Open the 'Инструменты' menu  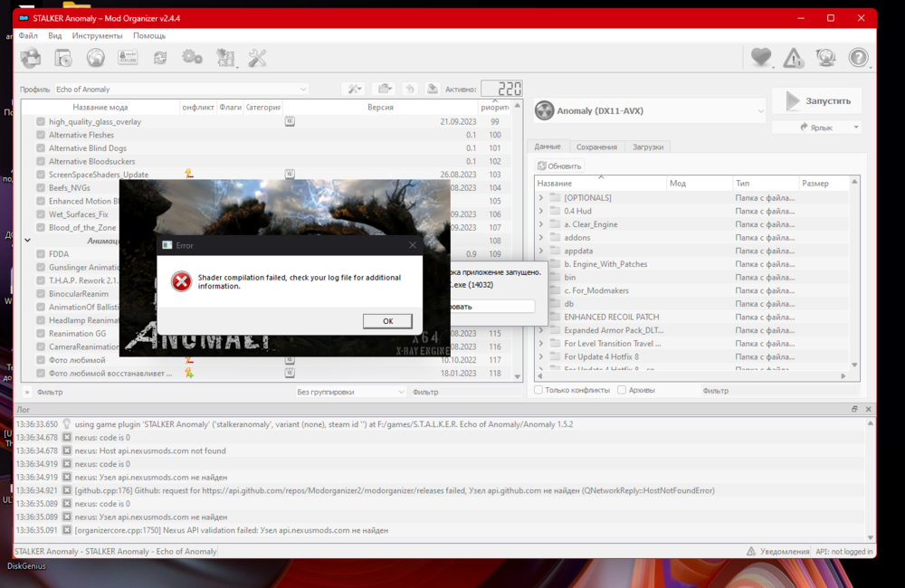click(97, 35)
